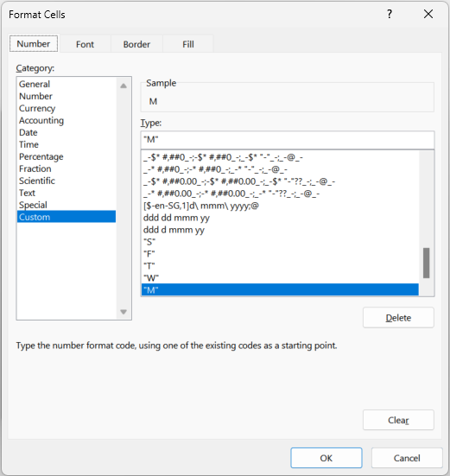This screenshot has width=450, height=476.
Task: Switch to the Fill tab
Action: tap(188, 44)
